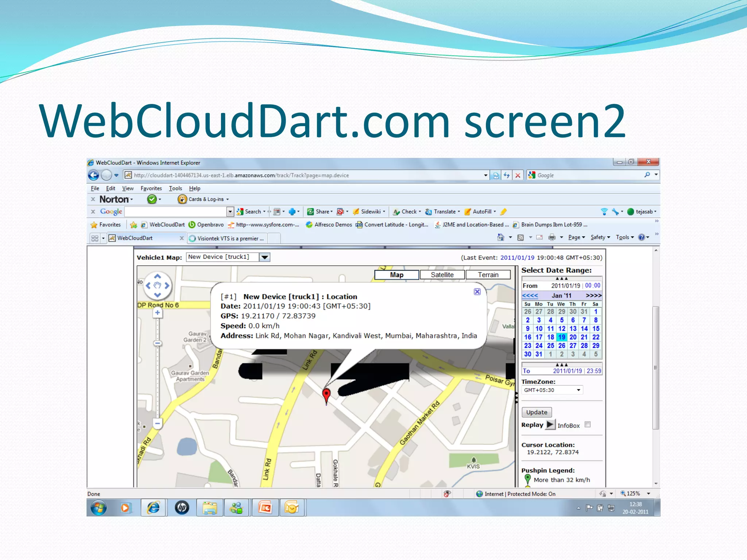Click the red Stop loading icon
This screenshot has width=747, height=560.
[x=518, y=175]
